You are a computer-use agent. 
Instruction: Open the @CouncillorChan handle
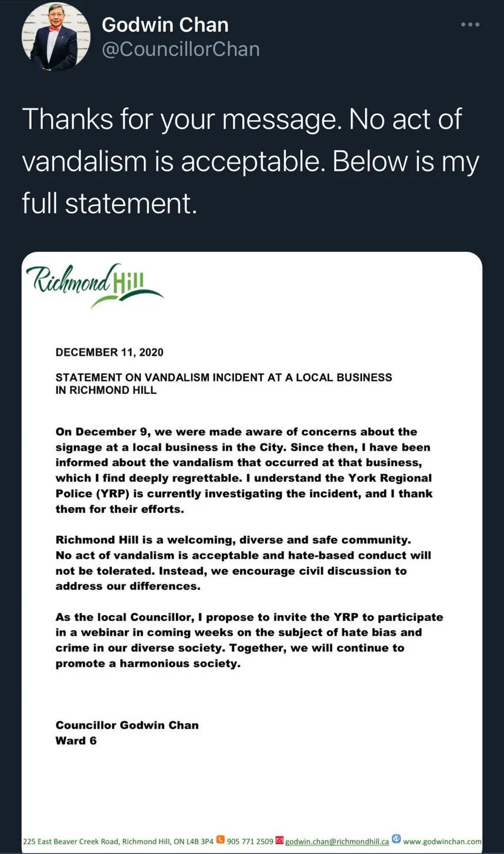181,49
